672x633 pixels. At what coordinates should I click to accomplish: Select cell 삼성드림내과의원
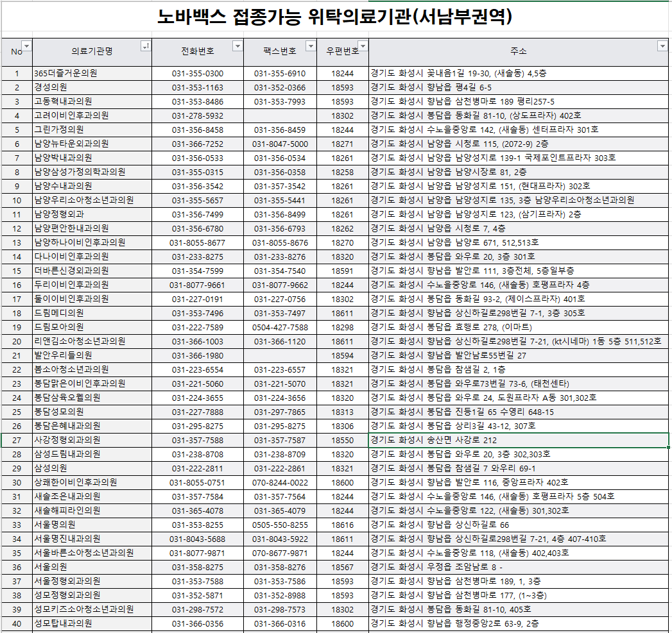pos(92,455)
